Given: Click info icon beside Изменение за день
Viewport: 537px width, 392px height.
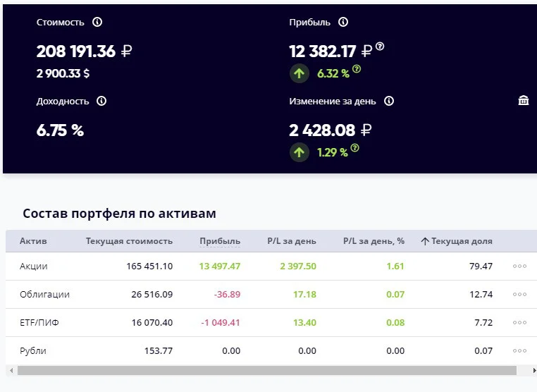Looking at the screenshot, I should coord(389,101).
